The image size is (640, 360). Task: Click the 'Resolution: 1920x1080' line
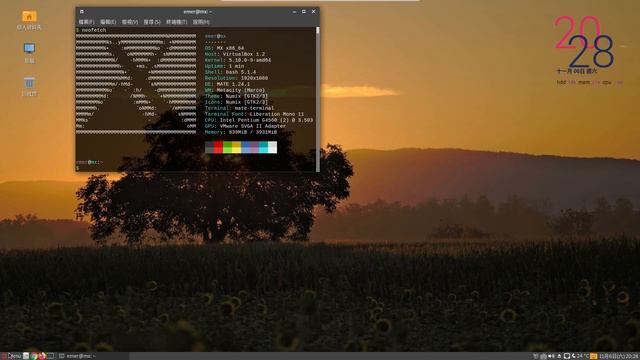pyautogui.click(x=236, y=78)
